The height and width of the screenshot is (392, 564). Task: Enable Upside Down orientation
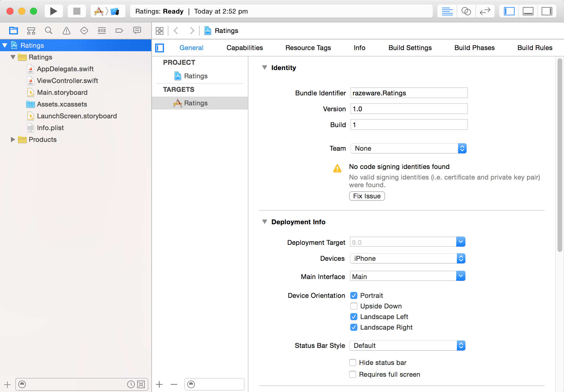point(354,306)
